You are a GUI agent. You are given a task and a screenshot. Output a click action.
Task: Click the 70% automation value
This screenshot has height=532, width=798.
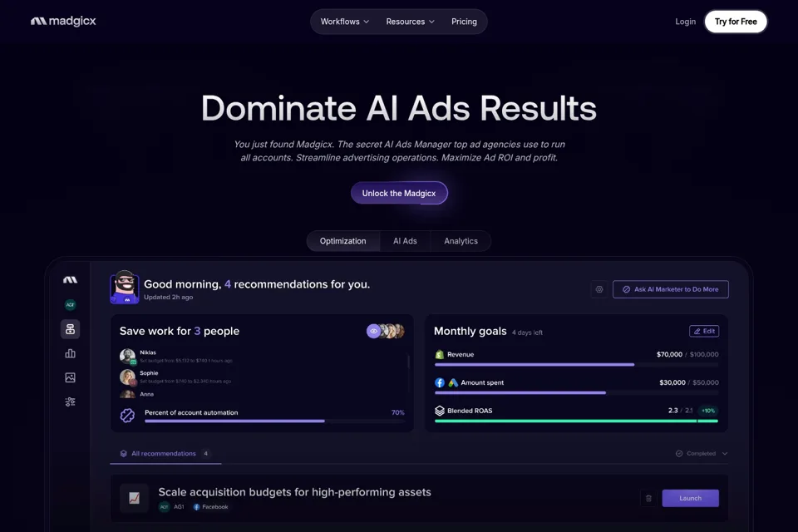pos(397,412)
